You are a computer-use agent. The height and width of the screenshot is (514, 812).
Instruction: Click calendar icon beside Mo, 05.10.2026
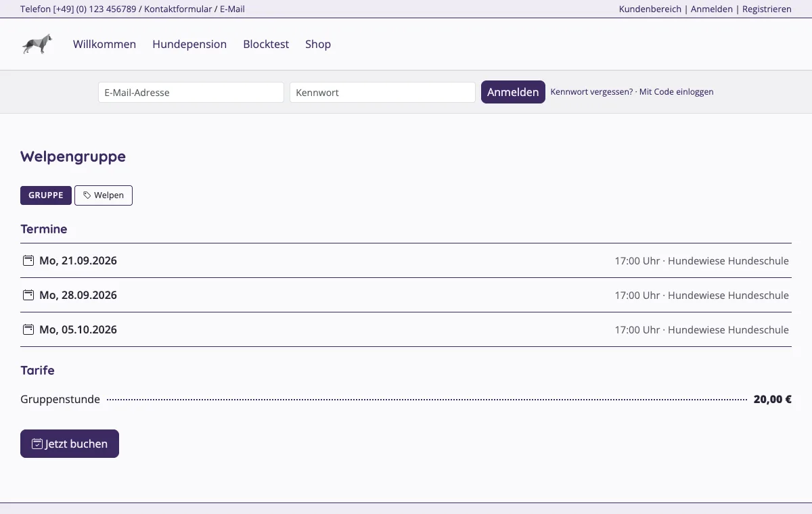pyautogui.click(x=28, y=329)
